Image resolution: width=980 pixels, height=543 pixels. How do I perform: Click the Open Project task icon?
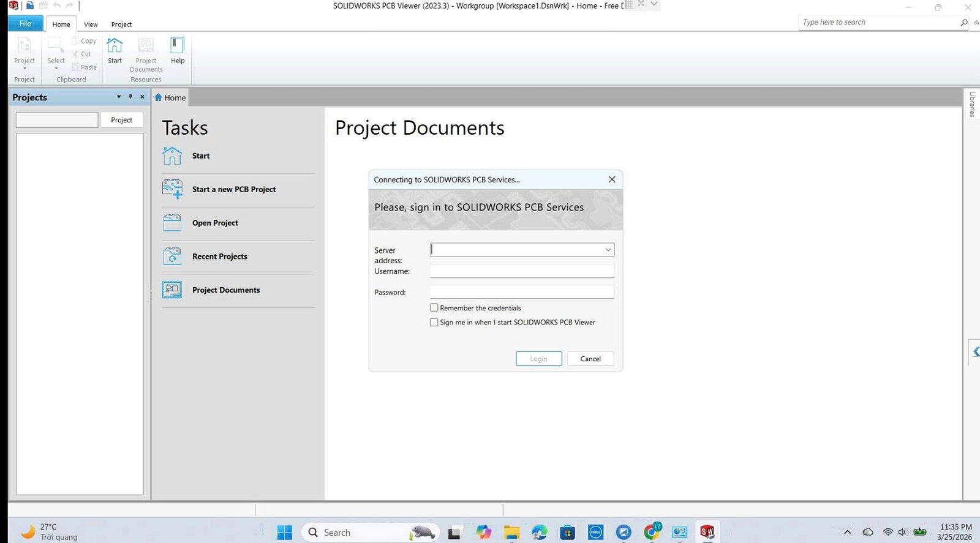[x=172, y=223]
